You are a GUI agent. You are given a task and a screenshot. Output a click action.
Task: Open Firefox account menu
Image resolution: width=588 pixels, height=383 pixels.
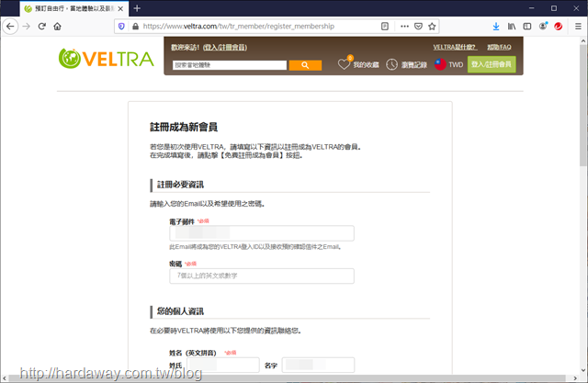coord(543,27)
